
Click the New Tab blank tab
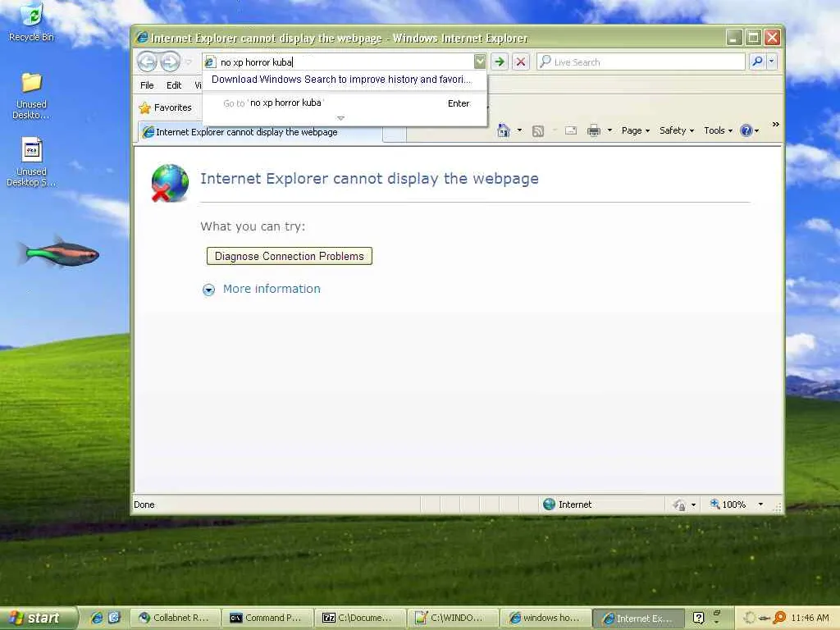tap(395, 134)
